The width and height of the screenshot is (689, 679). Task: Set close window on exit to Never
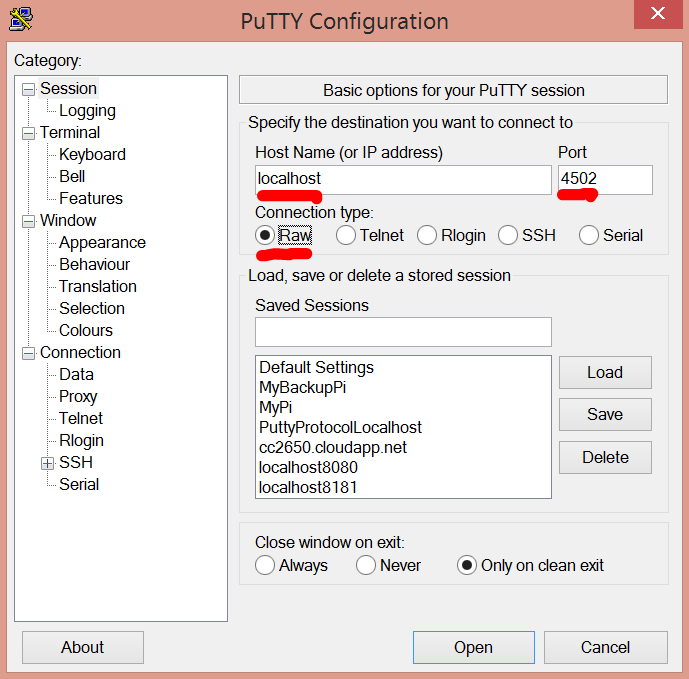coord(366,566)
